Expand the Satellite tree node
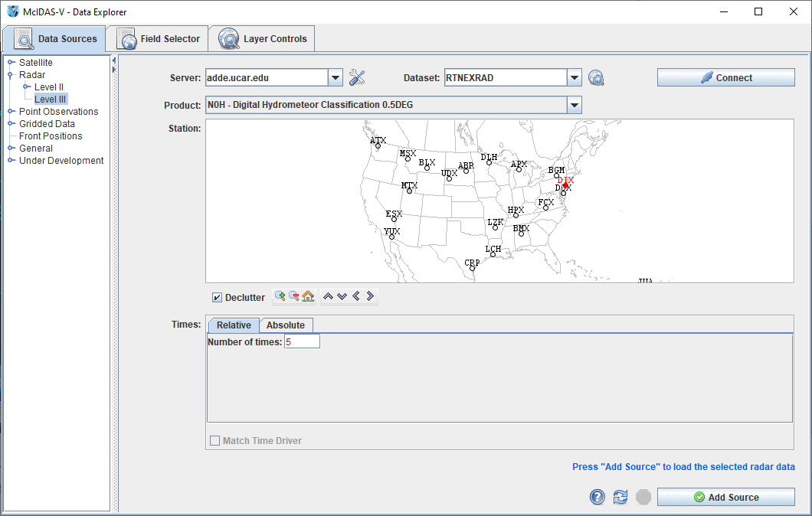This screenshot has width=812, height=516. tap(11, 63)
